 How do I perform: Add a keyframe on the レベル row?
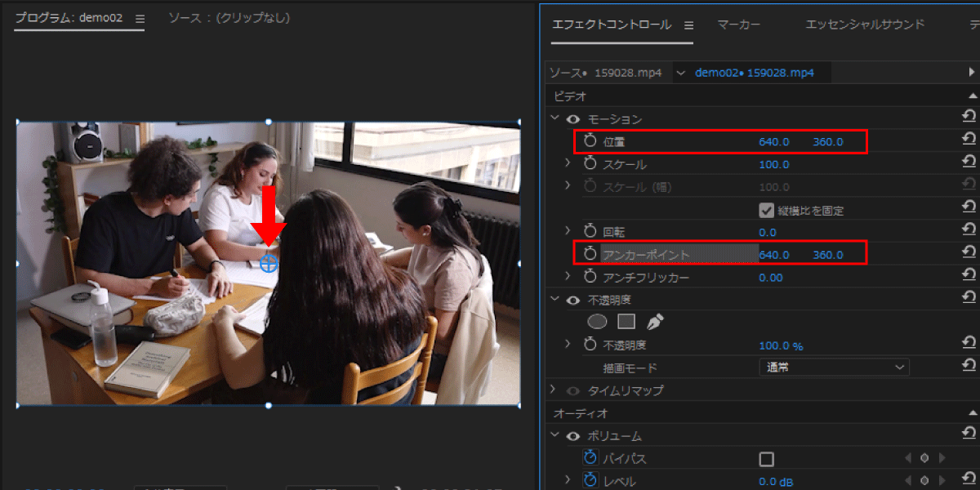(x=924, y=480)
